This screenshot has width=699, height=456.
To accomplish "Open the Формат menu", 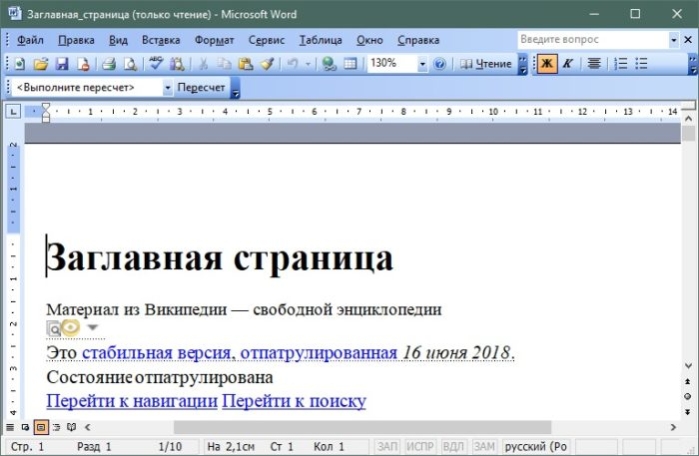I will tap(214, 40).
